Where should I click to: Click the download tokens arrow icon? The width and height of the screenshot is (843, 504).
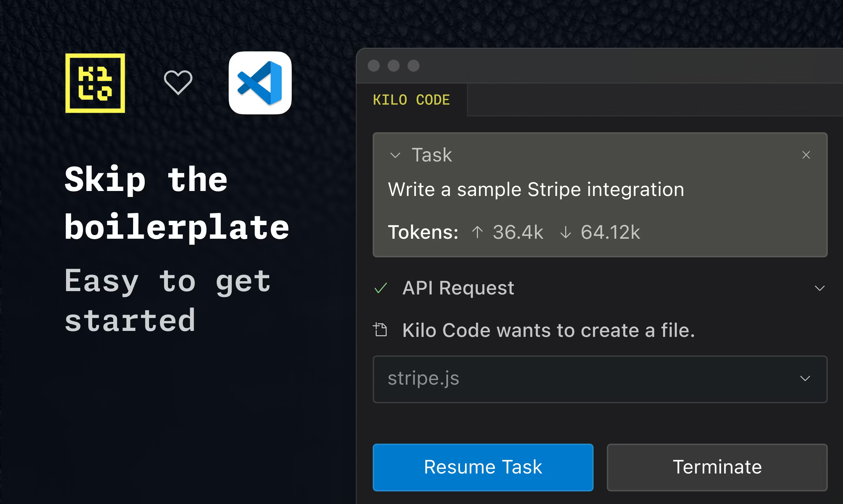coord(565,232)
